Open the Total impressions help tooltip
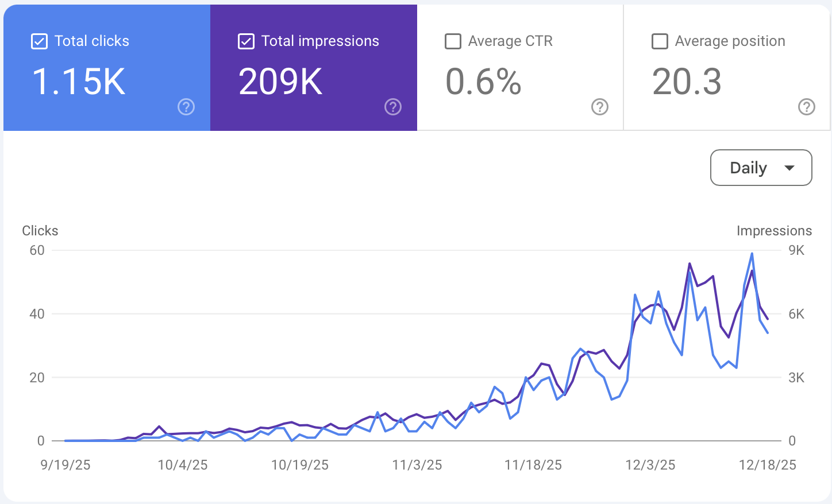832x504 pixels. click(393, 107)
